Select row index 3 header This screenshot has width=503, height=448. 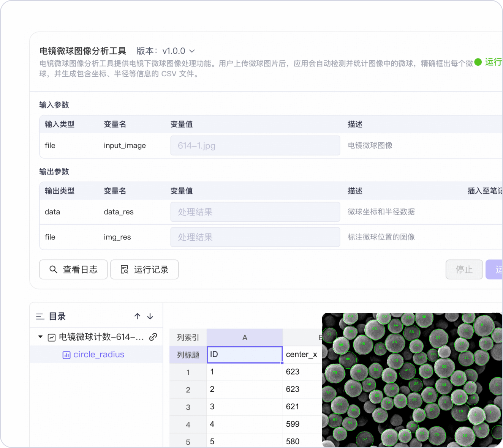point(188,407)
